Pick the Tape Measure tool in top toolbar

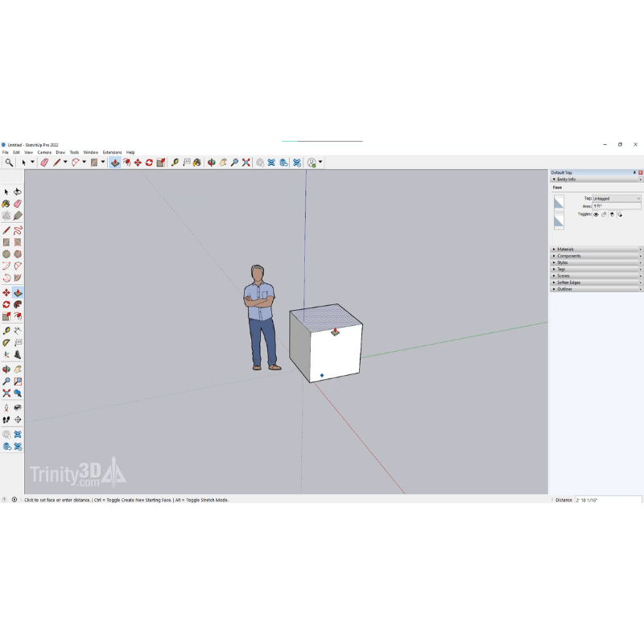coord(175,163)
